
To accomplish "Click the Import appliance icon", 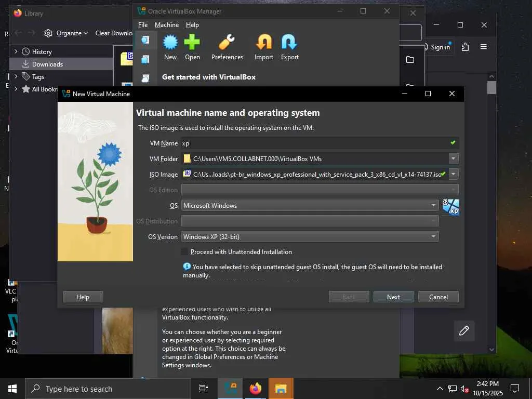I will [263, 43].
